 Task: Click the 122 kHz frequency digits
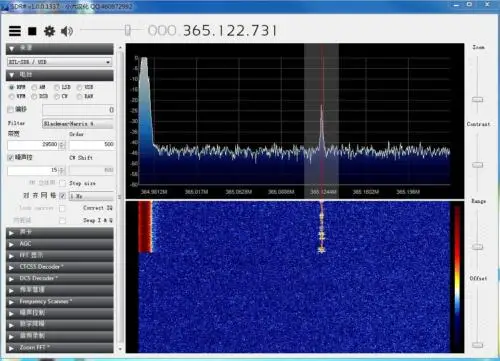point(230,31)
